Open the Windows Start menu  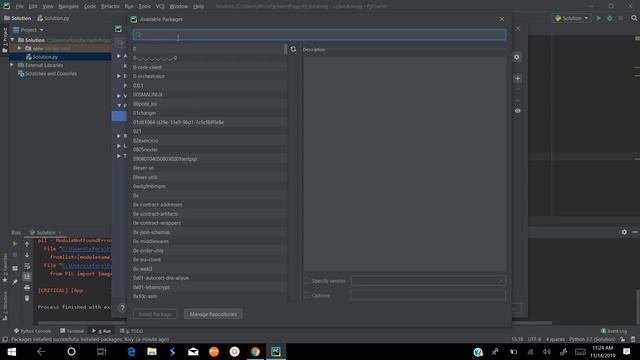pos(11,352)
